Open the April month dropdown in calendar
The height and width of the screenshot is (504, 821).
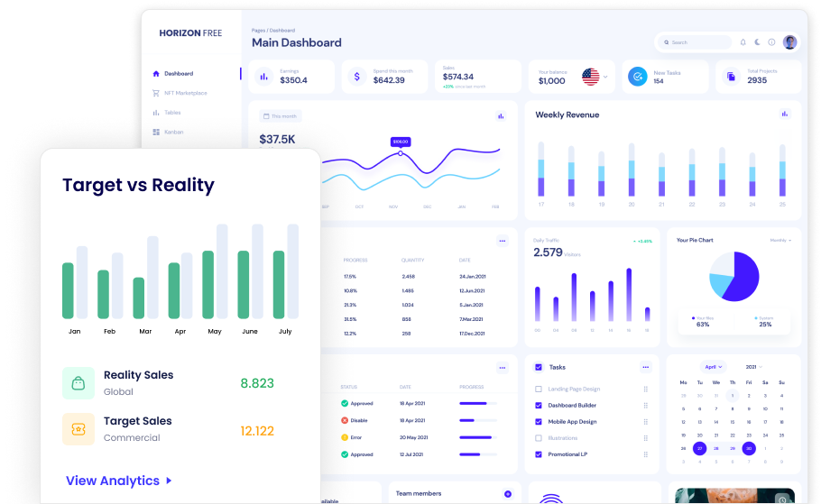tap(713, 367)
